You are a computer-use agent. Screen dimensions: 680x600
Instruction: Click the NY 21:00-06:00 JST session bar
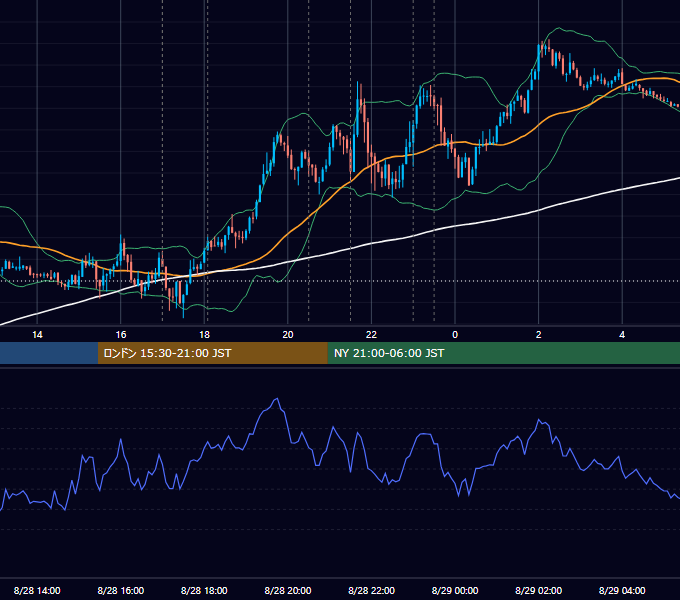(503, 353)
